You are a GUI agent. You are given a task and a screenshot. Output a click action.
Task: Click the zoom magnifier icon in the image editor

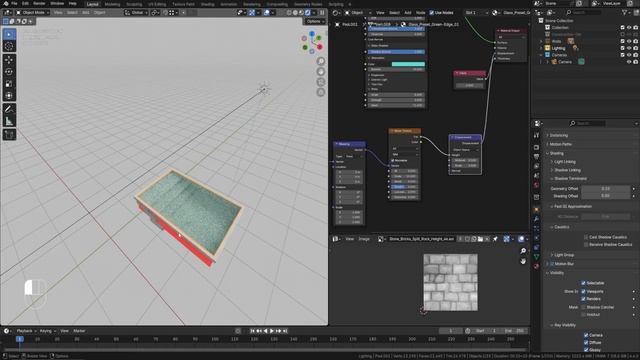pos(523,251)
